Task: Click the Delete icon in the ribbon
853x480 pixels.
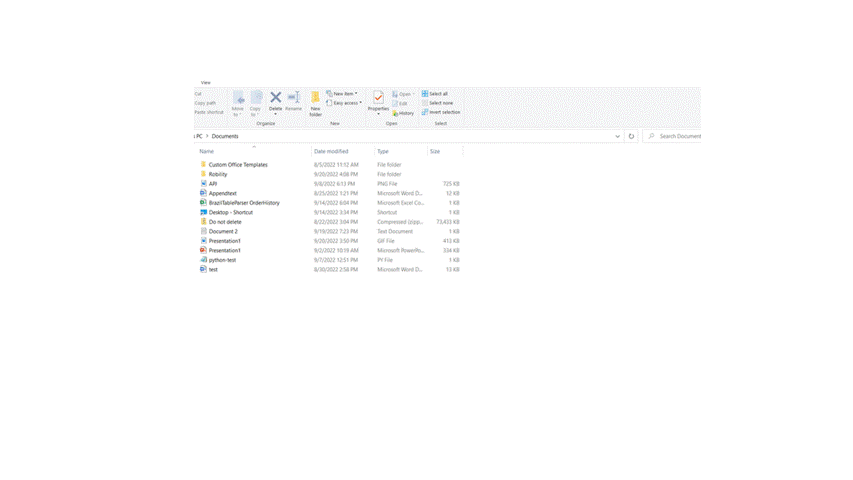Action: point(275,98)
